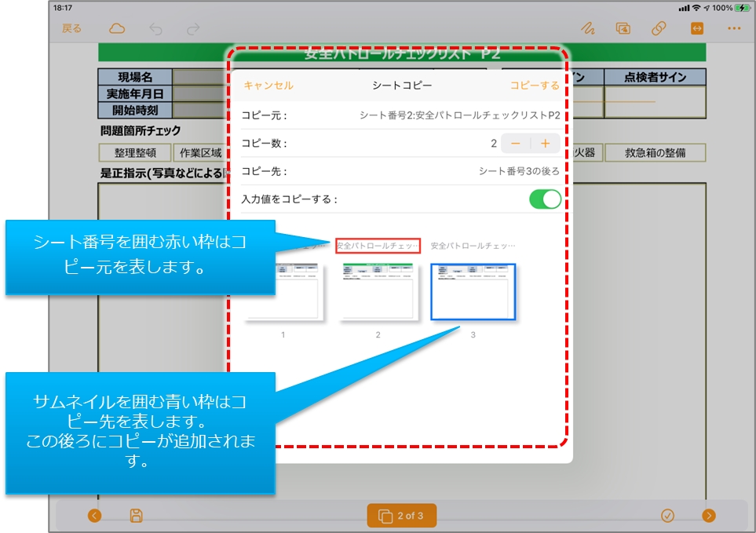Redo the action with the redo arrow
Screen dimensions: 756x533
[x=193, y=29]
